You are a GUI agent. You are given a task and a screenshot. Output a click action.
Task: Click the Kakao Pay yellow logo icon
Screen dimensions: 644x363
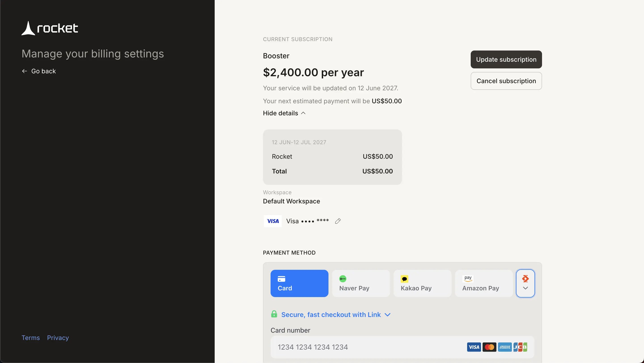404,279
